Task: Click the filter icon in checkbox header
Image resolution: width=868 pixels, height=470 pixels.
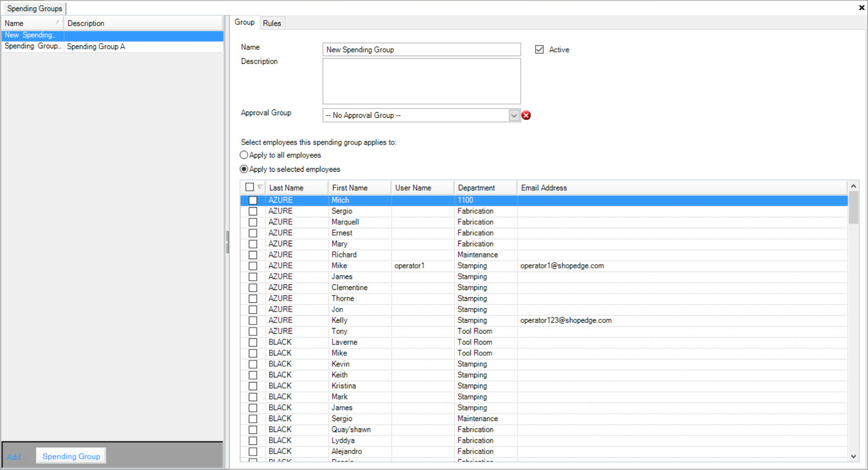Action: (x=260, y=187)
